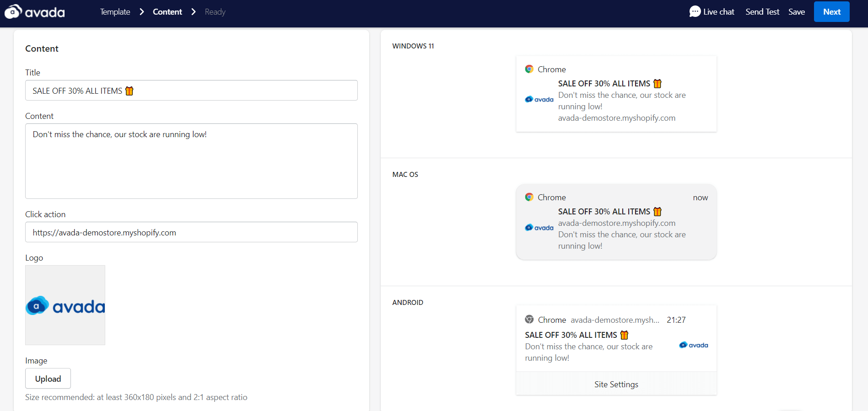Screen dimensions: 868x411
Task: Focus the Title input field
Action: click(x=191, y=91)
